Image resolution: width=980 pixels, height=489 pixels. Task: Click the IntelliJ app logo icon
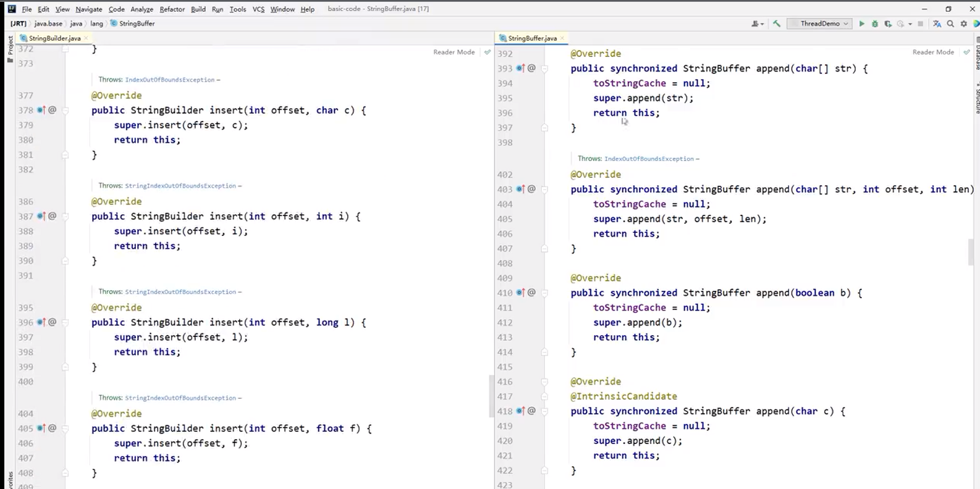pos(11,9)
